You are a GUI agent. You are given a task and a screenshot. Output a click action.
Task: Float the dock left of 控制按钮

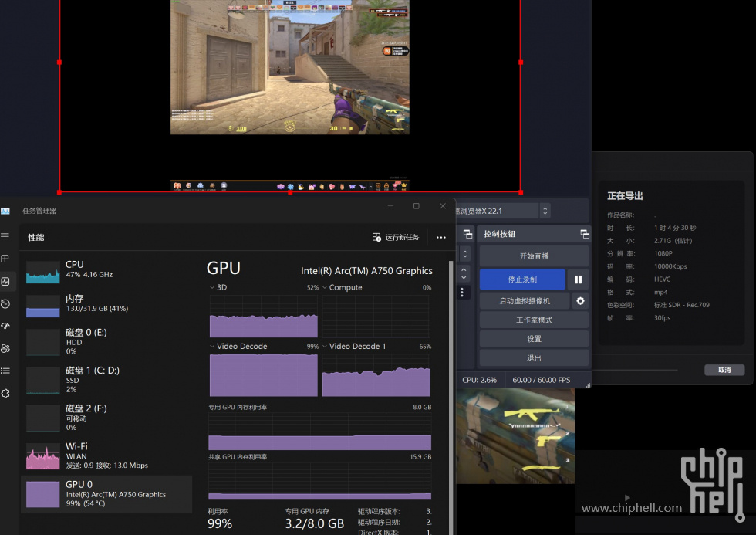(467, 234)
